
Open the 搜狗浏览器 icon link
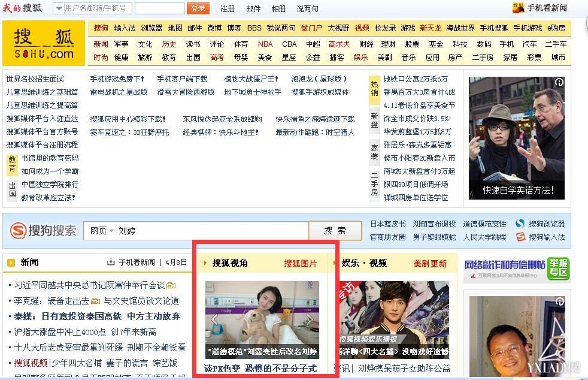520,224
